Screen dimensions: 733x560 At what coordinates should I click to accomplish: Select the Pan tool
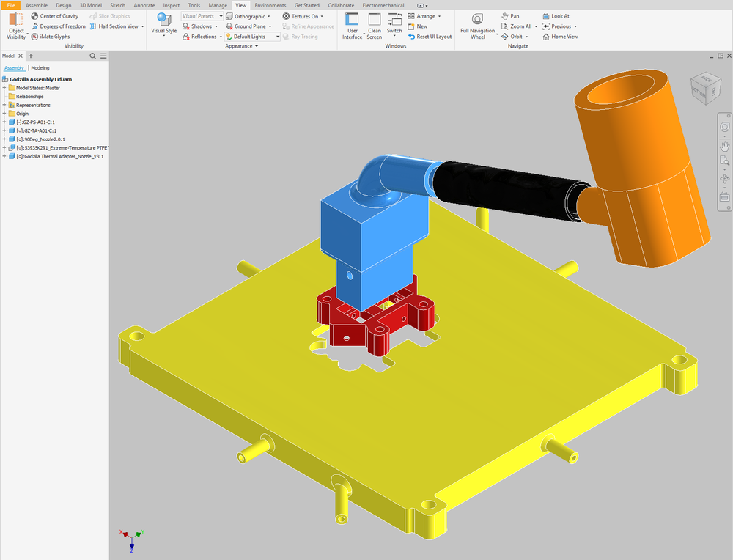[x=510, y=16]
